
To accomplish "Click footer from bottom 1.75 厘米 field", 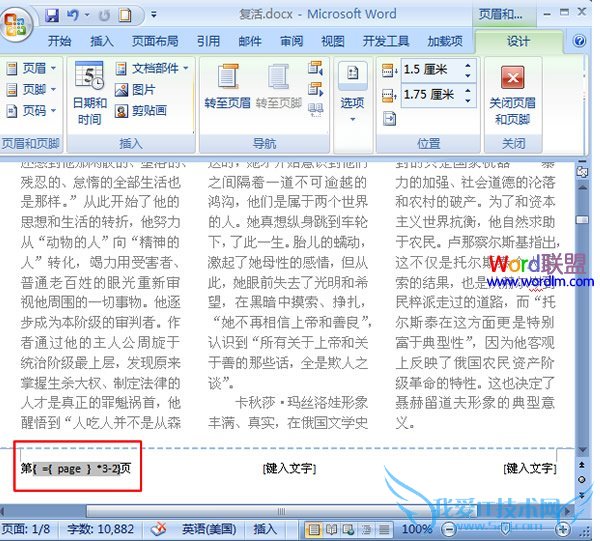I will click(431, 95).
